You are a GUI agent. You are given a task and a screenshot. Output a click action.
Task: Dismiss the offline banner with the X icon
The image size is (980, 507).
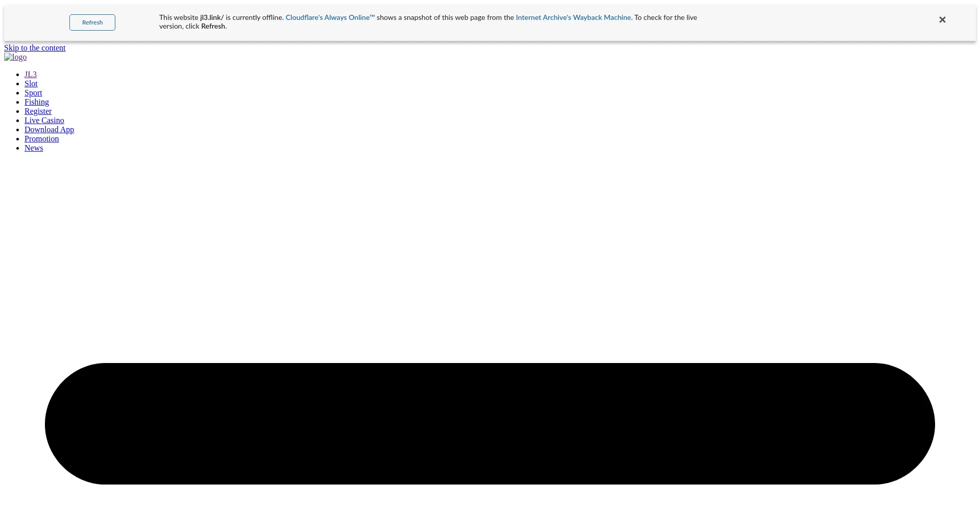pos(942,20)
